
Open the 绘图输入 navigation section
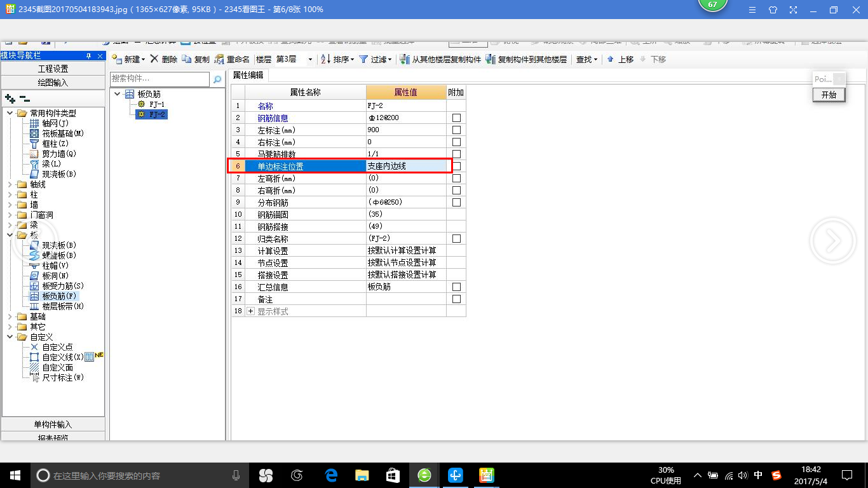coord(53,83)
